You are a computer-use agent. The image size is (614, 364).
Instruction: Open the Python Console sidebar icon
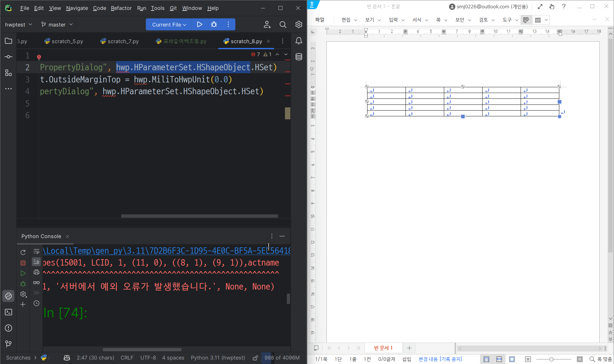[x=9, y=296]
